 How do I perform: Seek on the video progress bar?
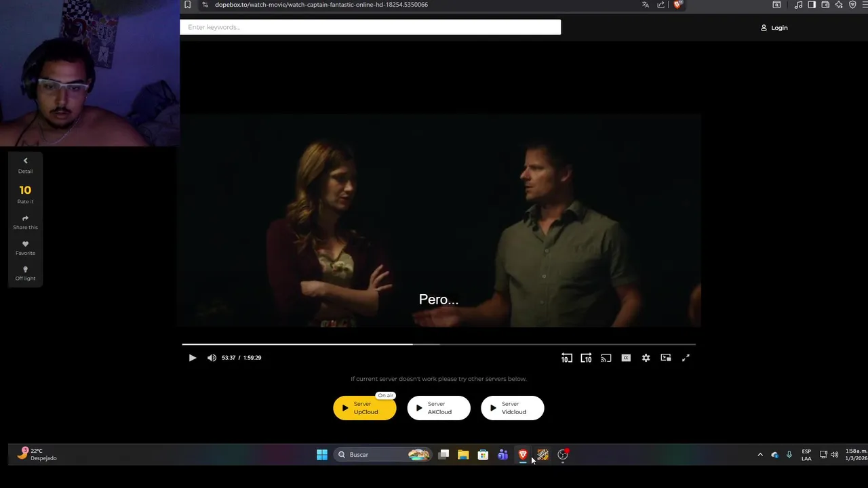coord(439,344)
